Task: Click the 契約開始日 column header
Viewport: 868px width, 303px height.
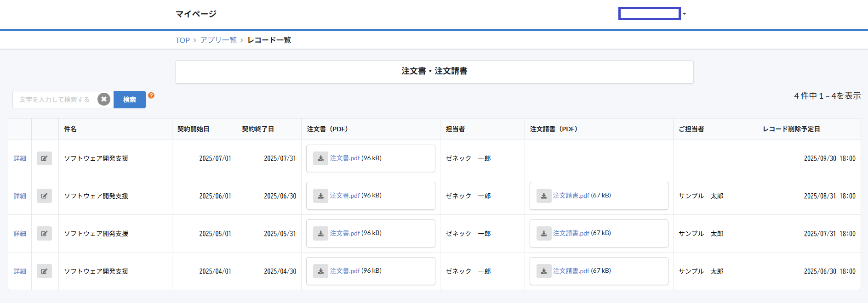Action: 194,129
